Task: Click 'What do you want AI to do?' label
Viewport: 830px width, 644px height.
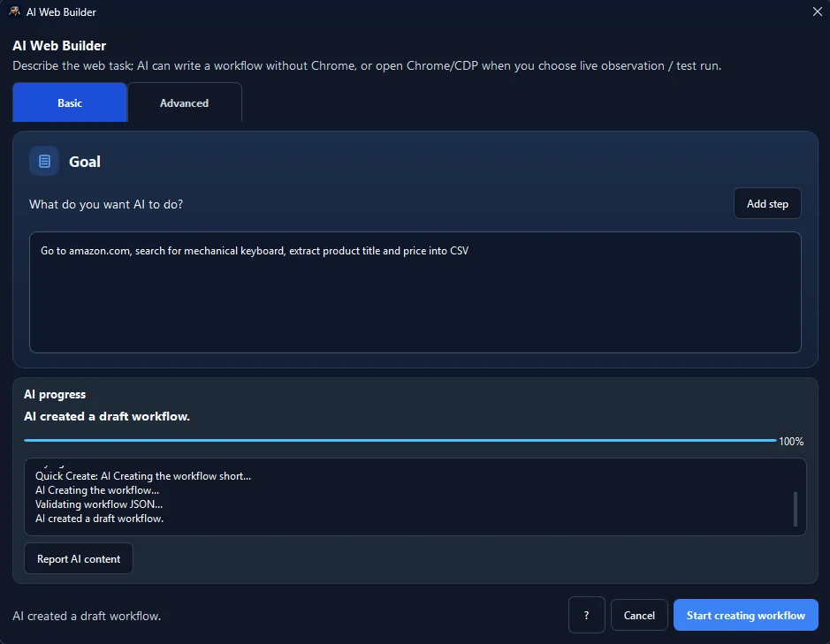Action: pos(106,204)
